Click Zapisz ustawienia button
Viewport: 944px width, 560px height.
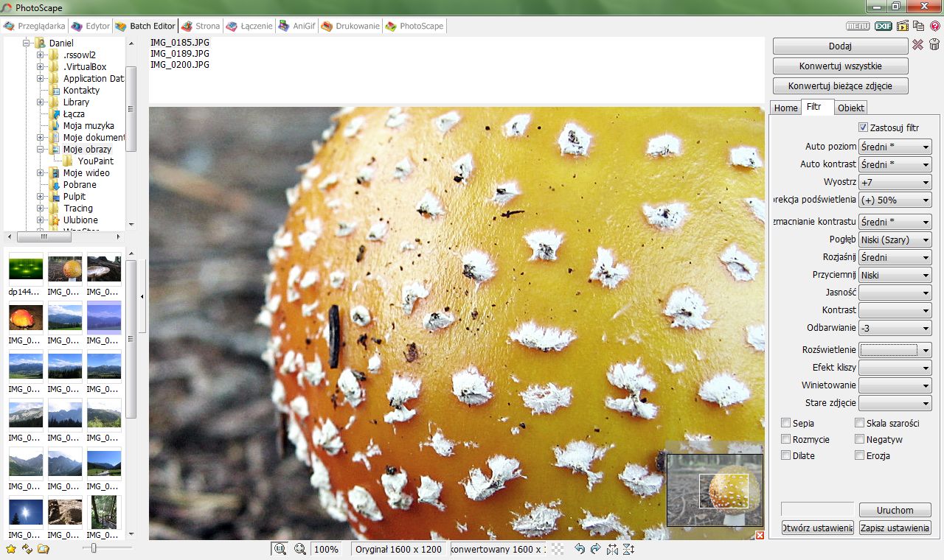(895, 528)
